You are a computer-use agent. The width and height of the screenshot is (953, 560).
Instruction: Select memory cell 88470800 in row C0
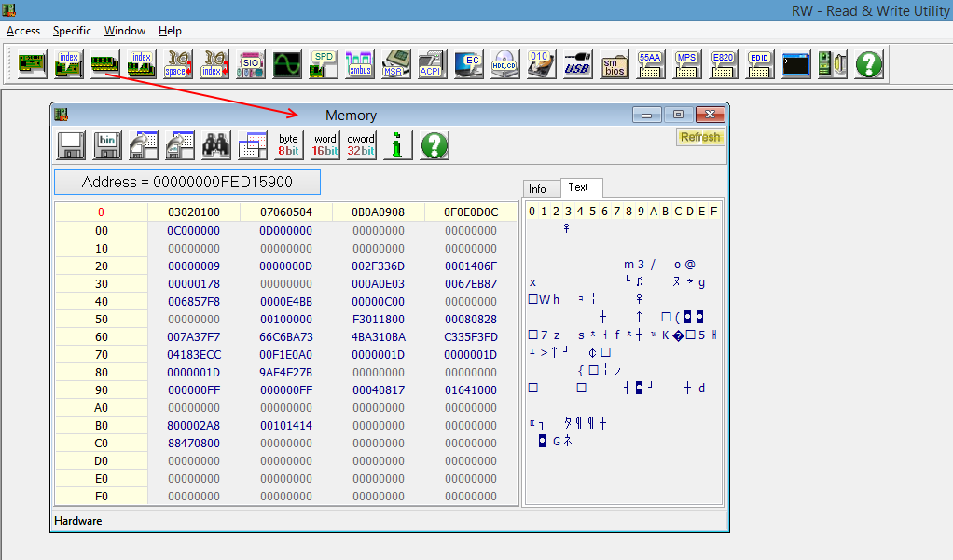(x=194, y=443)
